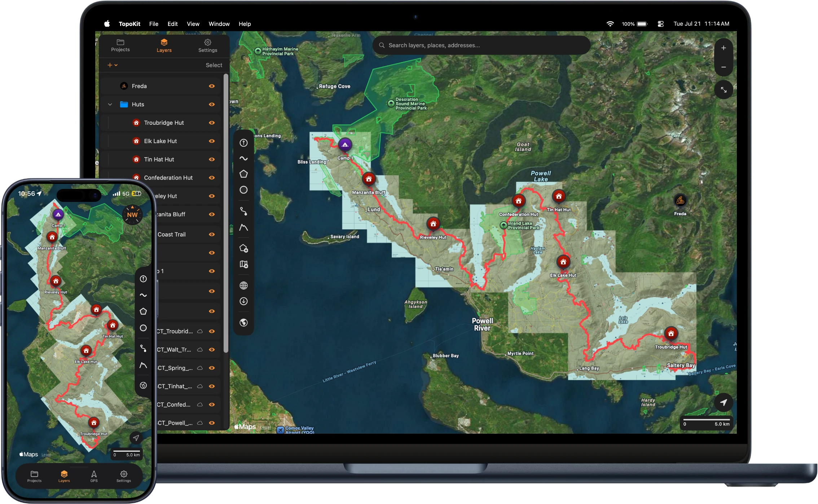The width and height of the screenshot is (818, 504).
Task: Select the waypoint pin tool in Mac toolbar
Action: [x=244, y=143]
